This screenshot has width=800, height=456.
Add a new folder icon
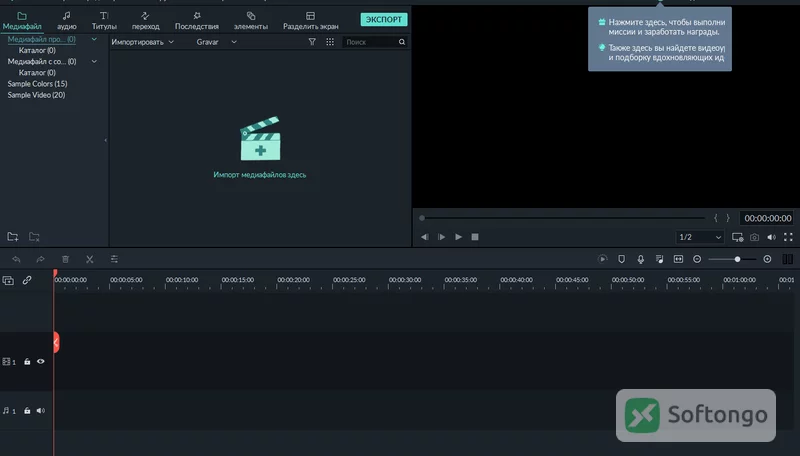13,237
